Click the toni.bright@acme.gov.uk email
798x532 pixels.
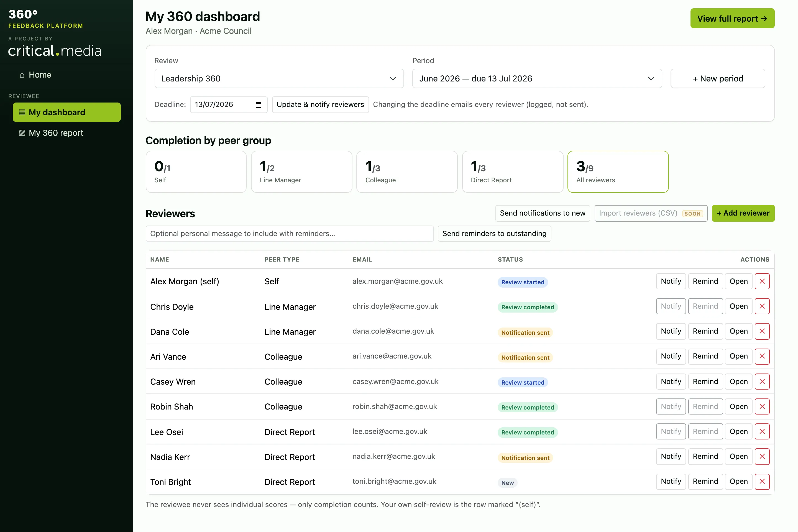pos(394,482)
